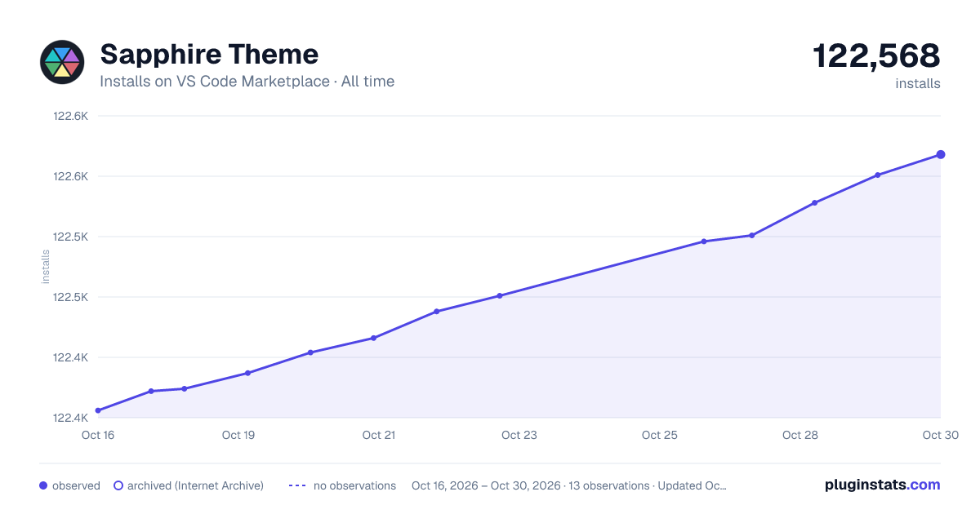Screen dimensions: 980x514
Task: Click the 'archived (Internet Archive)' legend label
Action: coord(195,485)
